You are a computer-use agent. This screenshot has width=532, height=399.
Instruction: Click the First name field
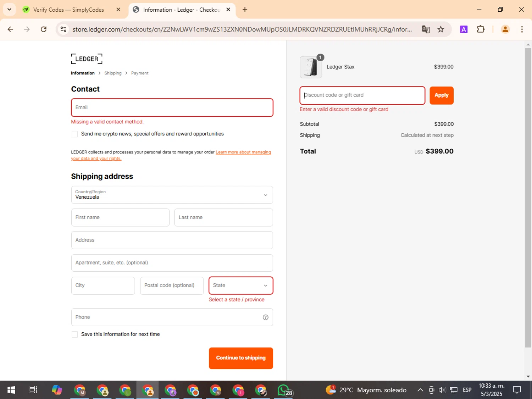[120, 217]
